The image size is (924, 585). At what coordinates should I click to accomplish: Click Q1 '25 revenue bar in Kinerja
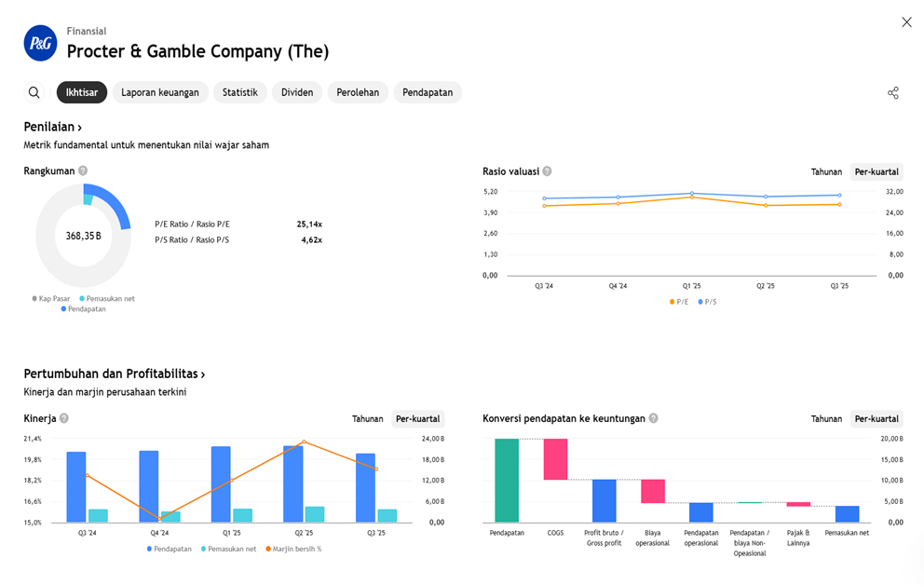point(221,484)
